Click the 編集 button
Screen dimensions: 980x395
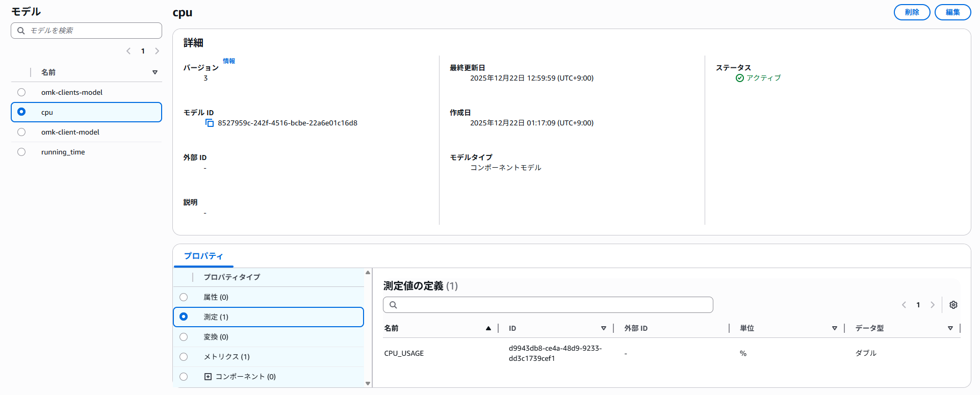pos(952,12)
